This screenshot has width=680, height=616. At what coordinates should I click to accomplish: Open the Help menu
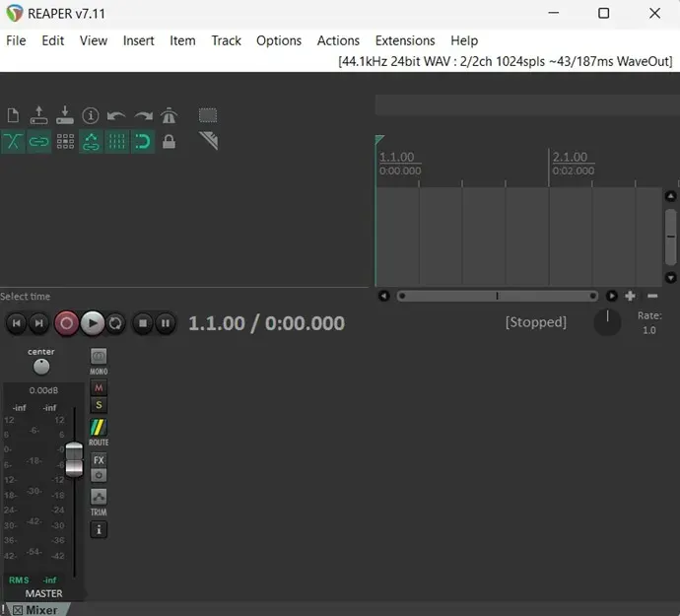pos(464,40)
